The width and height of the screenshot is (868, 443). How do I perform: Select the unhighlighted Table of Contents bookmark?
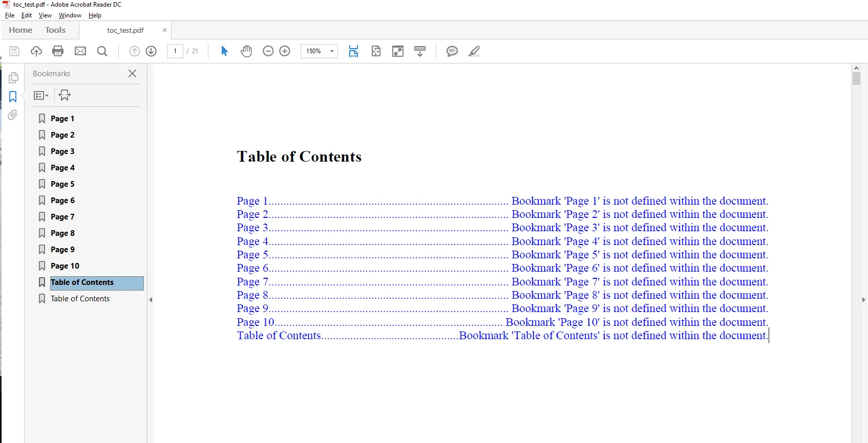click(80, 299)
